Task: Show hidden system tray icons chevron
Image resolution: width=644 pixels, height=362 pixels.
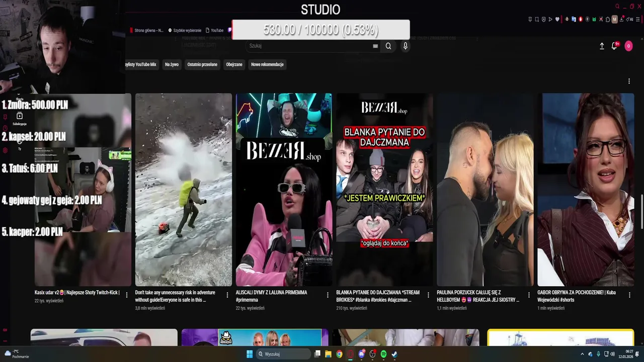Action: click(x=583, y=354)
